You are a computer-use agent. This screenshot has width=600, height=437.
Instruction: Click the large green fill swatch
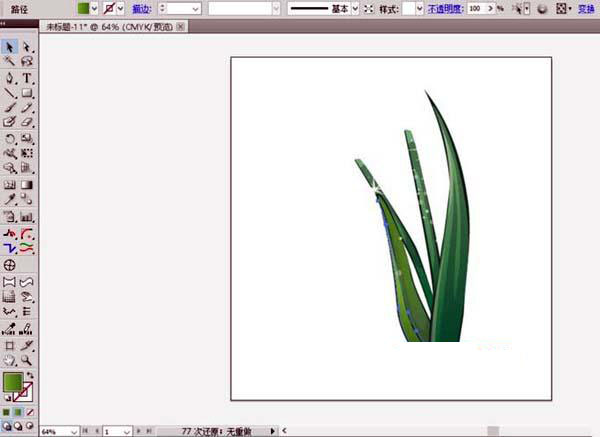(12, 382)
